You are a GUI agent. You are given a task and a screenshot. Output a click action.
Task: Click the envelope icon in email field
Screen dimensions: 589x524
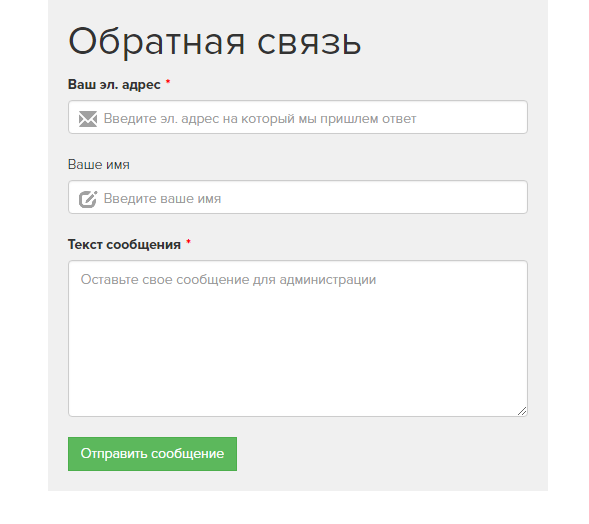(x=88, y=119)
